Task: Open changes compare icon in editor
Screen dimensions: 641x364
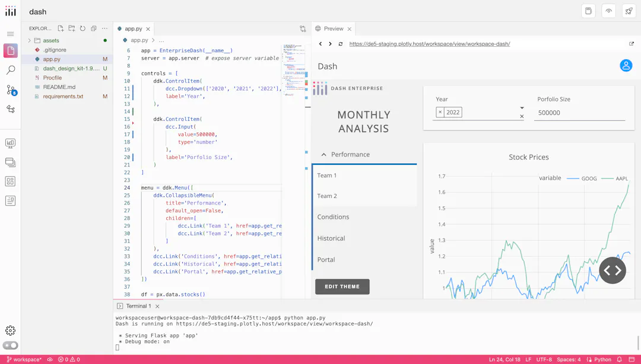Action: 303,28
